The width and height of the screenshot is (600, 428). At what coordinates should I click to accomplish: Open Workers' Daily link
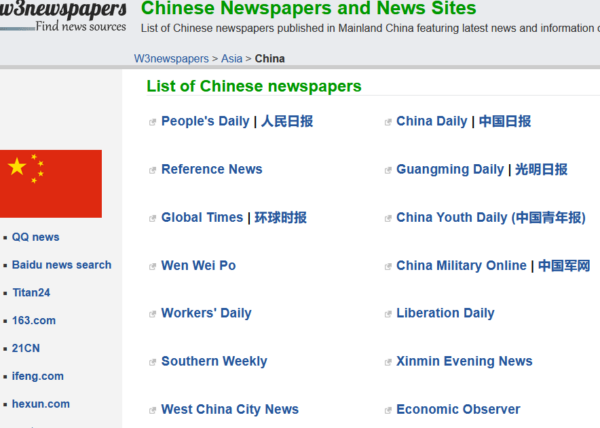[206, 313]
